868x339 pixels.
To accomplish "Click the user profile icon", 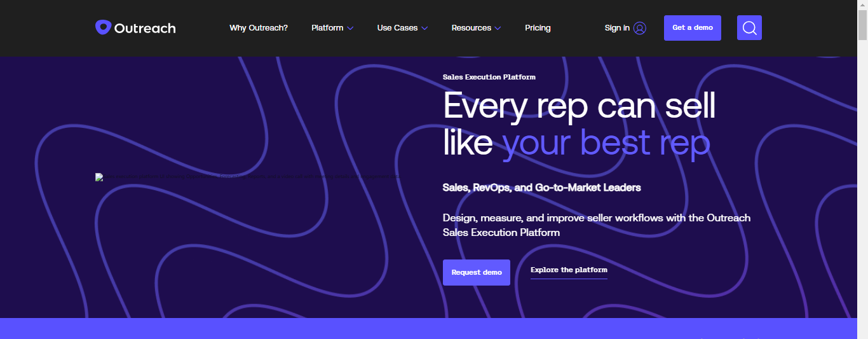I will pos(640,28).
